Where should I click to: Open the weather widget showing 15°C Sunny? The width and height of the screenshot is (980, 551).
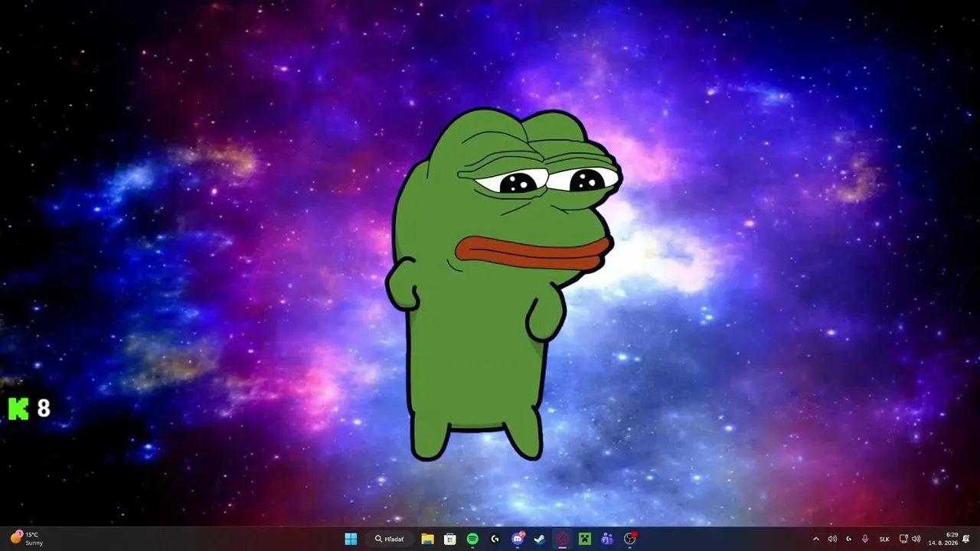[28, 539]
